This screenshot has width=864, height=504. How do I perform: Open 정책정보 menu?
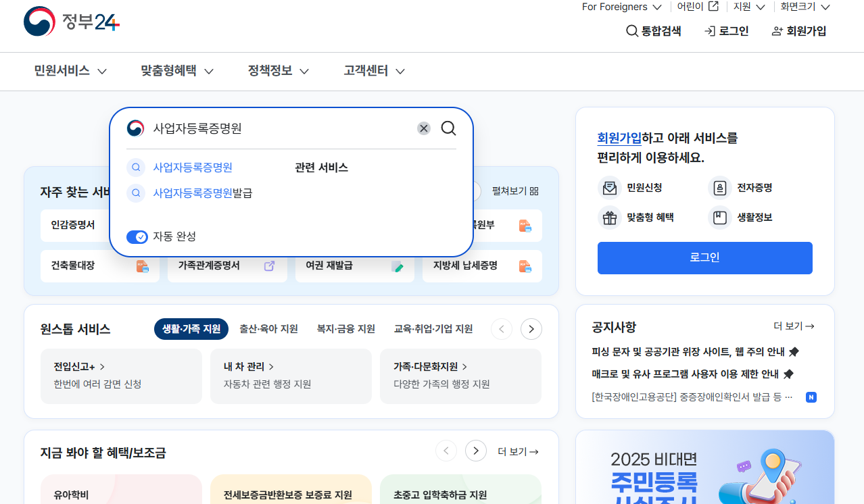coord(279,71)
